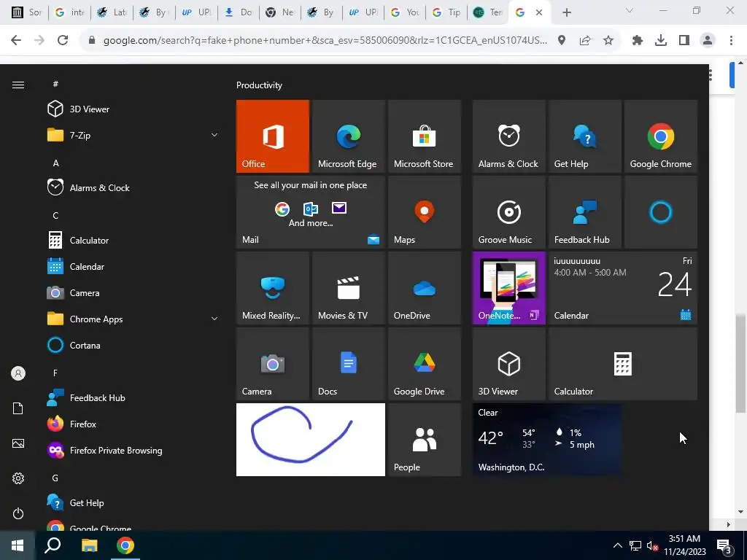Open the Office tile
747x560 pixels.
coord(273,136)
